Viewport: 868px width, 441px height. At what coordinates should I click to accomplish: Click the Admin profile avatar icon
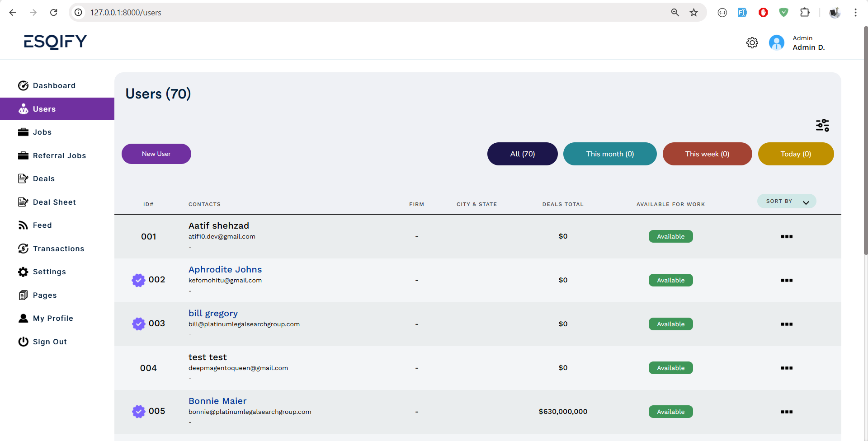(x=776, y=43)
